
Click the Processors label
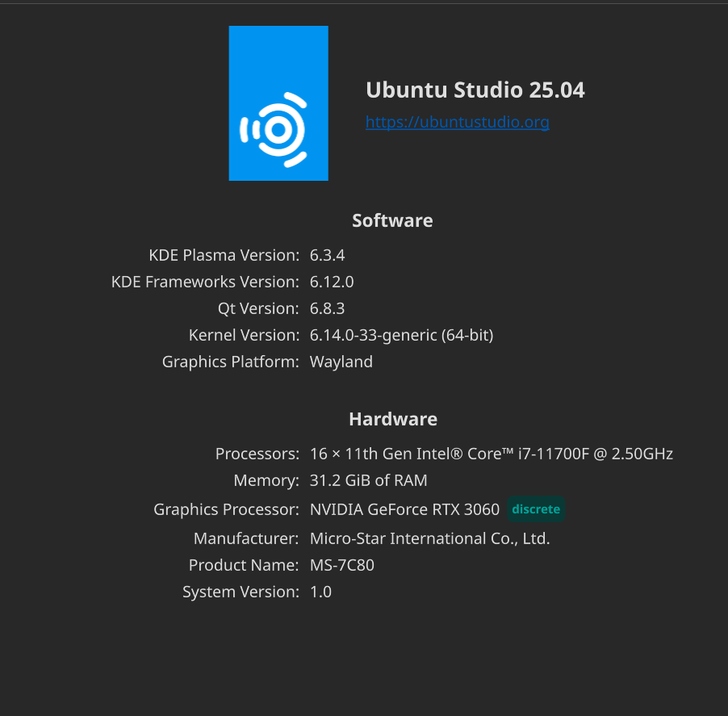click(257, 454)
